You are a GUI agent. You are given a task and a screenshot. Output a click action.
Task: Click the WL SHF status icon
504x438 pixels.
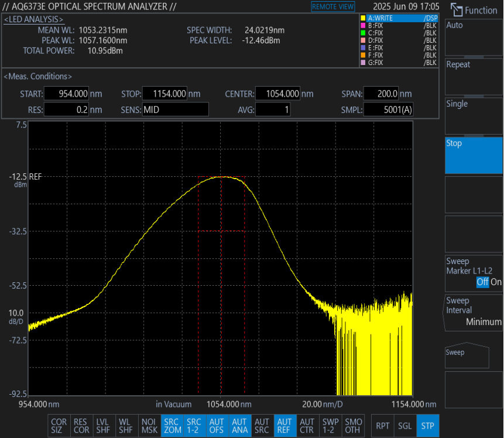[126, 426]
